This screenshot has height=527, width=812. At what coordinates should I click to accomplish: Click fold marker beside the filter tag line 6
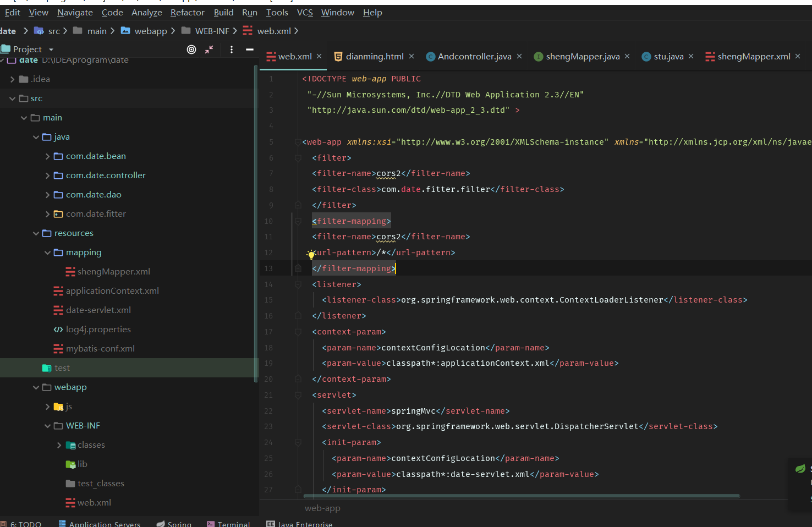(298, 158)
